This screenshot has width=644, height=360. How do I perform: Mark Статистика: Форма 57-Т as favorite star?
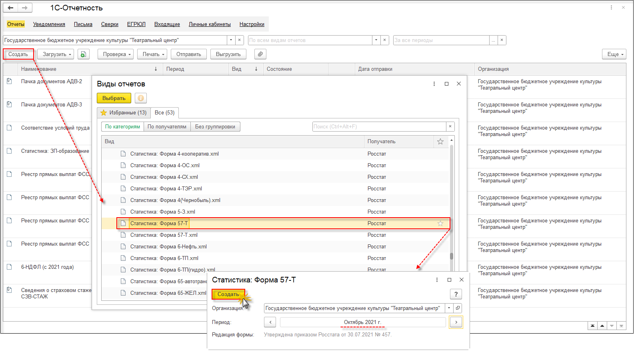[440, 223]
